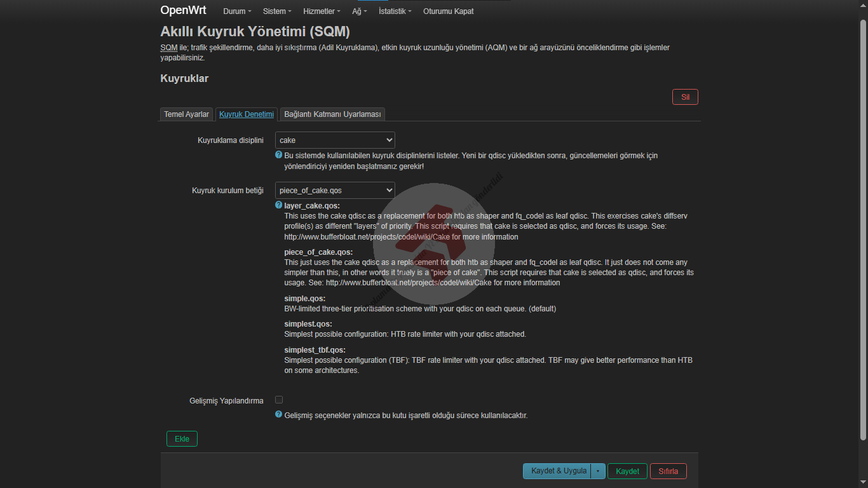Expand the Durum menu

pos(237,11)
